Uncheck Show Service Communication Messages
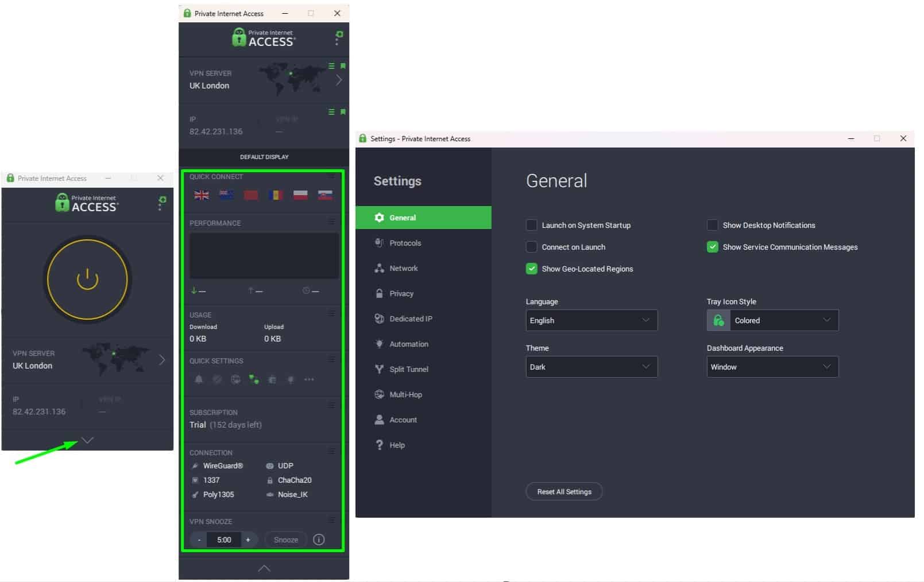This screenshot has height=582, width=924. coord(713,247)
